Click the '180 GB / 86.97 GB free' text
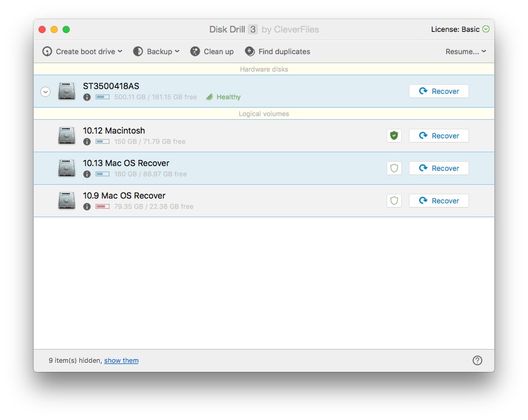 pyautogui.click(x=150, y=174)
